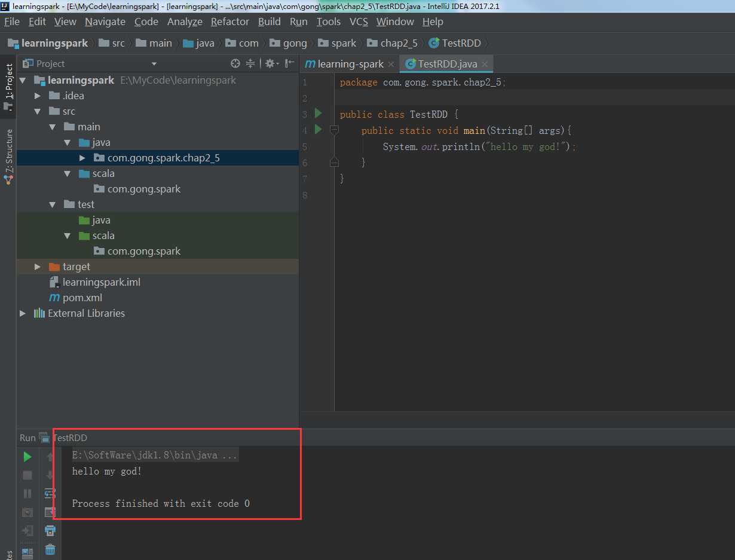Screen dimensions: 735x560
Task: Open Project panel gear settings
Action: tap(271, 63)
